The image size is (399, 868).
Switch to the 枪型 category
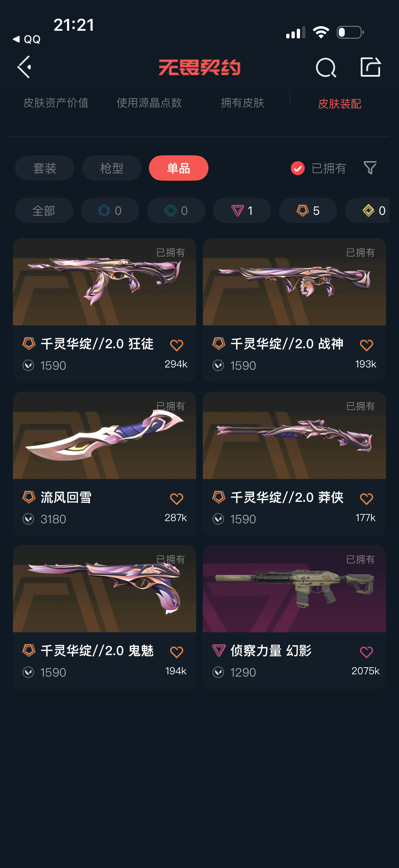(112, 168)
